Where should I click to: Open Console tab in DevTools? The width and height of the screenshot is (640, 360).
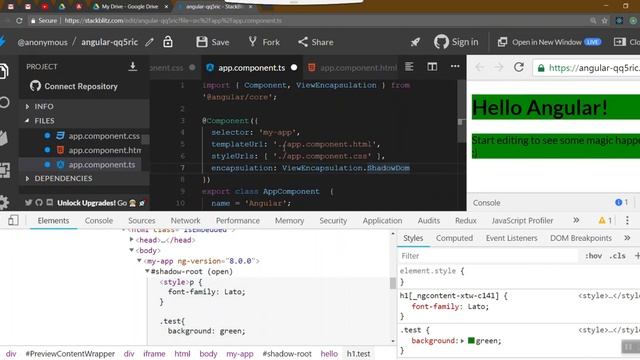(99, 220)
